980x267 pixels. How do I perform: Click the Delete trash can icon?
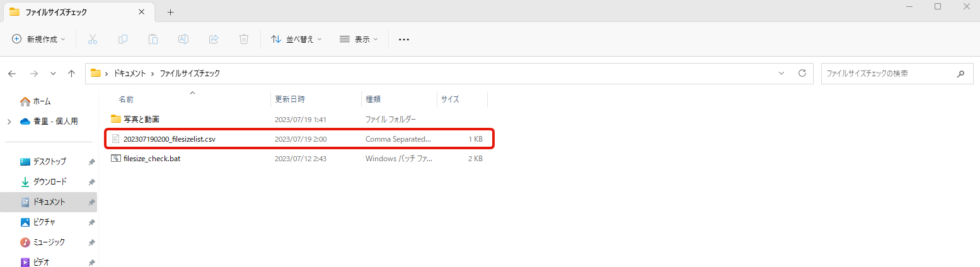[x=244, y=39]
